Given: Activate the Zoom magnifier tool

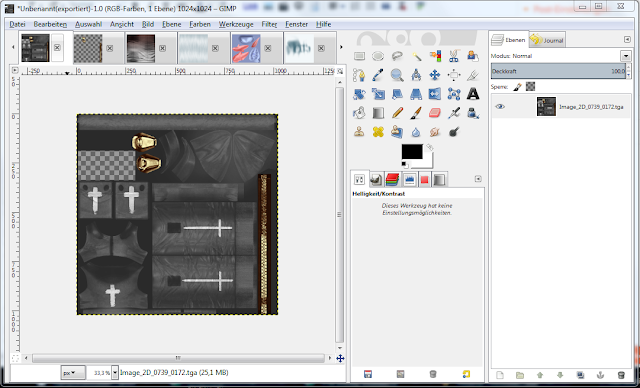Looking at the screenshot, I should [397, 75].
